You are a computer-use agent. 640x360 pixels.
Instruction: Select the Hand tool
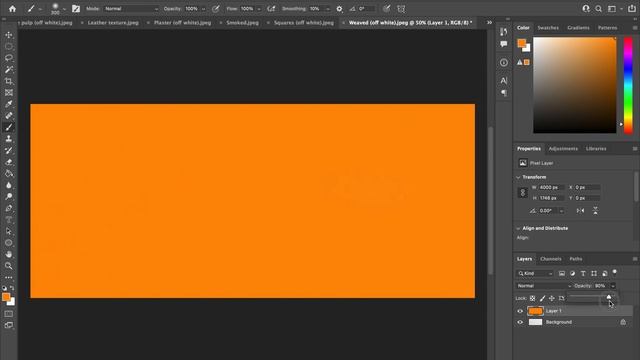9,254
